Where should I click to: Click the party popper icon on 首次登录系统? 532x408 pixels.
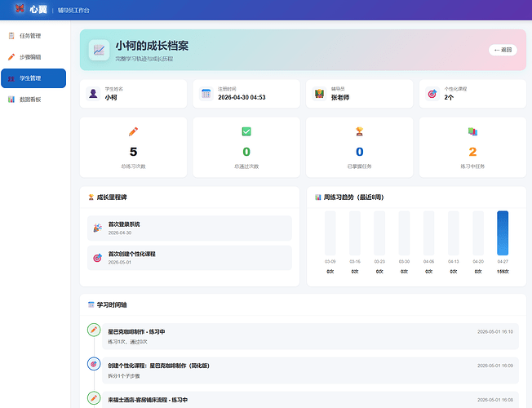click(x=98, y=228)
